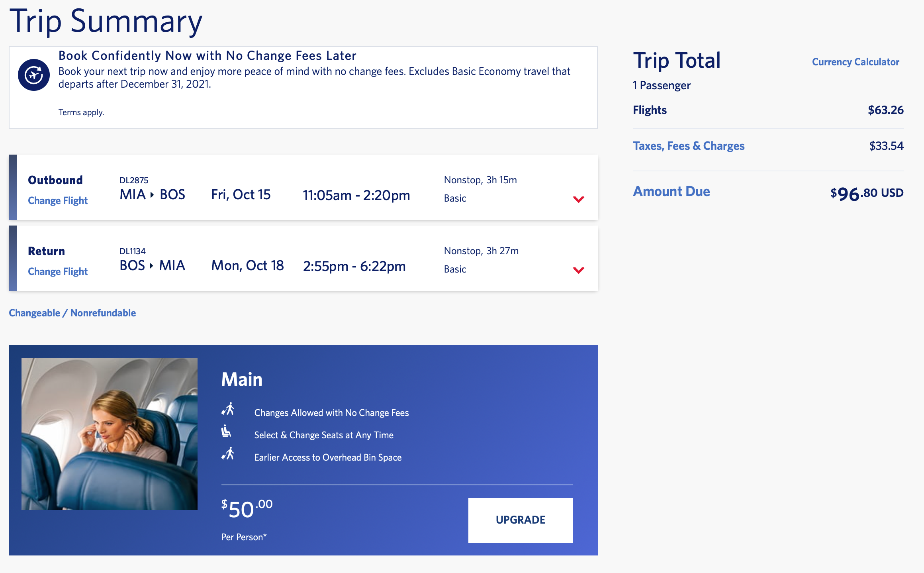This screenshot has width=924, height=573.
Task: Click return flight number DL1134
Action: (x=133, y=251)
